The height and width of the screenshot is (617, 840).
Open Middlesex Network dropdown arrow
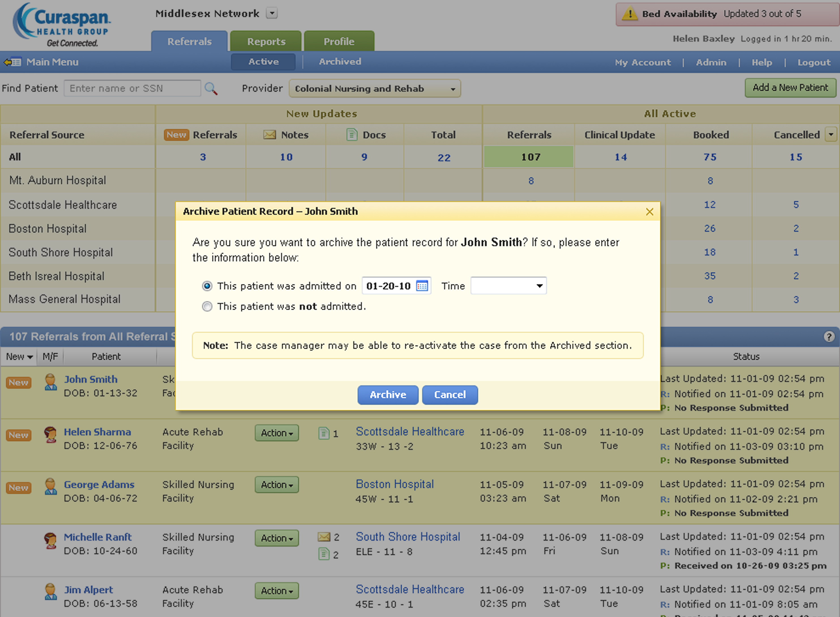(x=272, y=14)
